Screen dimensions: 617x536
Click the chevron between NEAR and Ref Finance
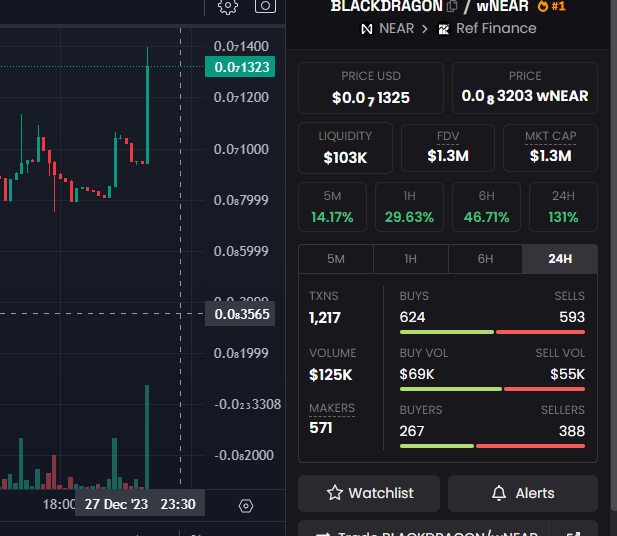pyautogui.click(x=425, y=29)
